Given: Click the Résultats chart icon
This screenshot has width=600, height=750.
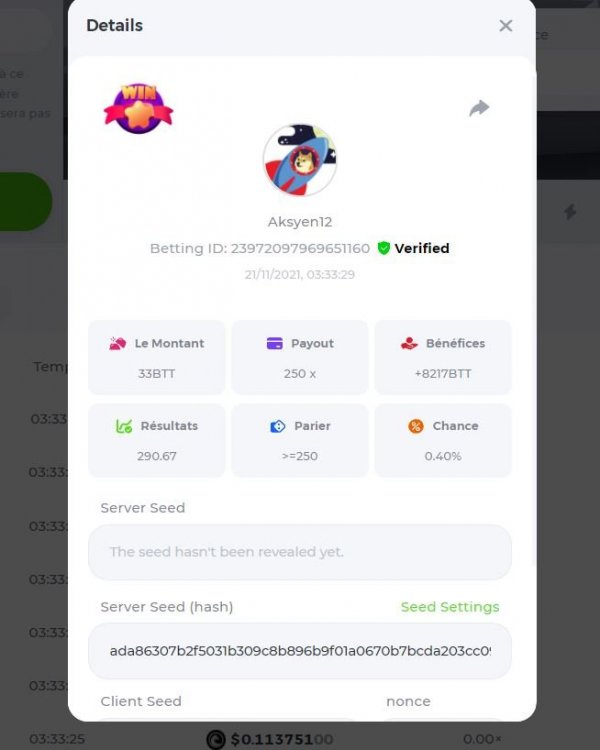Looking at the screenshot, I should 124,426.
